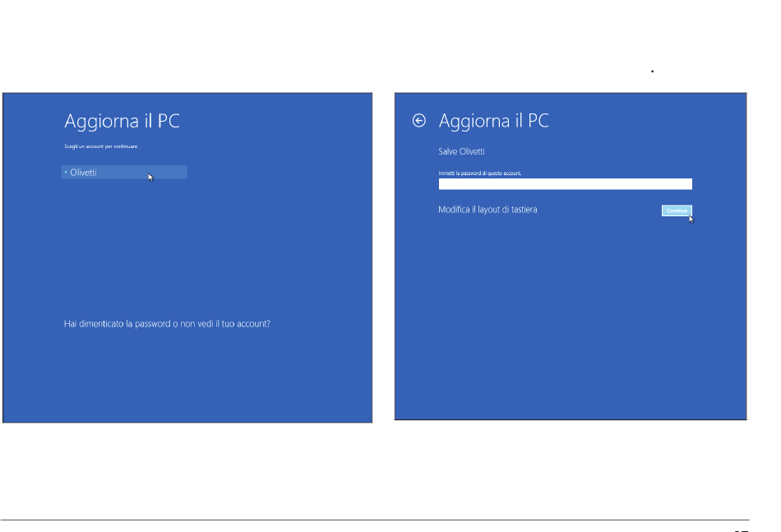Click the right screen's Aggiorna il PC title
This screenshot has width=781, height=532.
493,121
